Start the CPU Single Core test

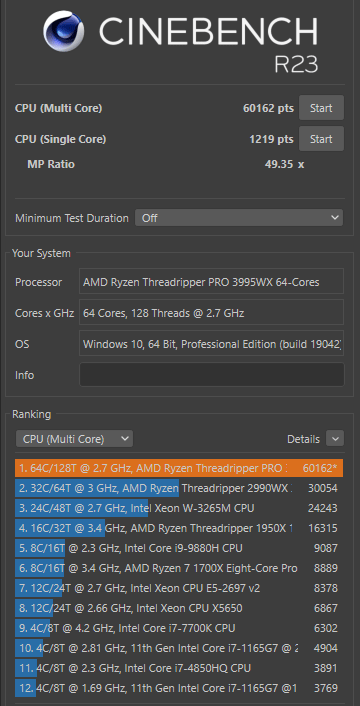pos(321,139)
